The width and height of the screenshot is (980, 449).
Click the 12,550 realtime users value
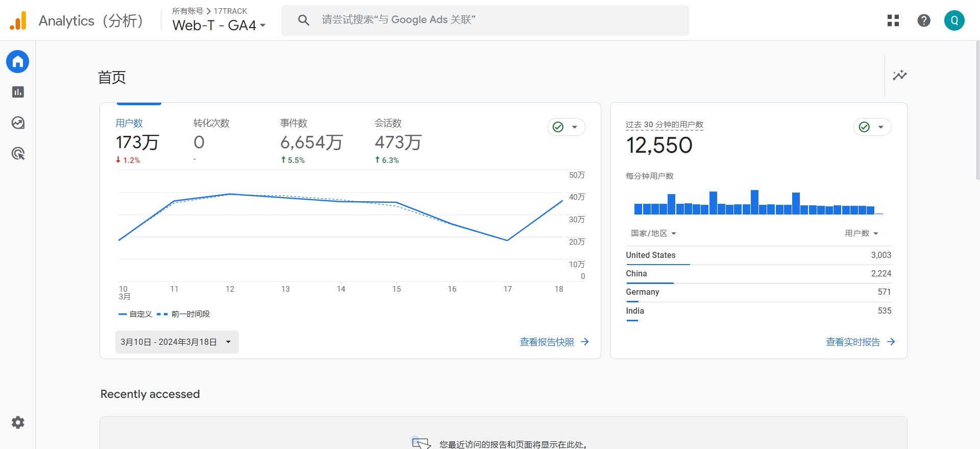coord(659,146)
